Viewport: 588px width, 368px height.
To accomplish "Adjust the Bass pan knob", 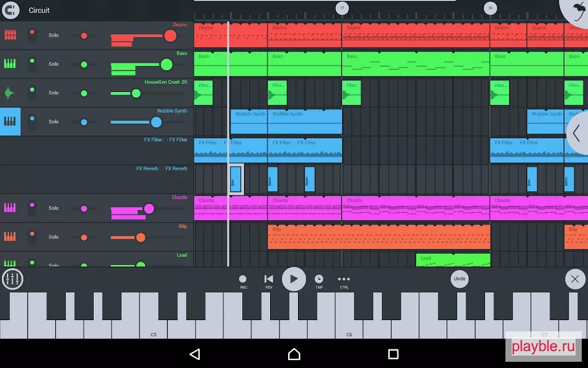I will (84, 65).
